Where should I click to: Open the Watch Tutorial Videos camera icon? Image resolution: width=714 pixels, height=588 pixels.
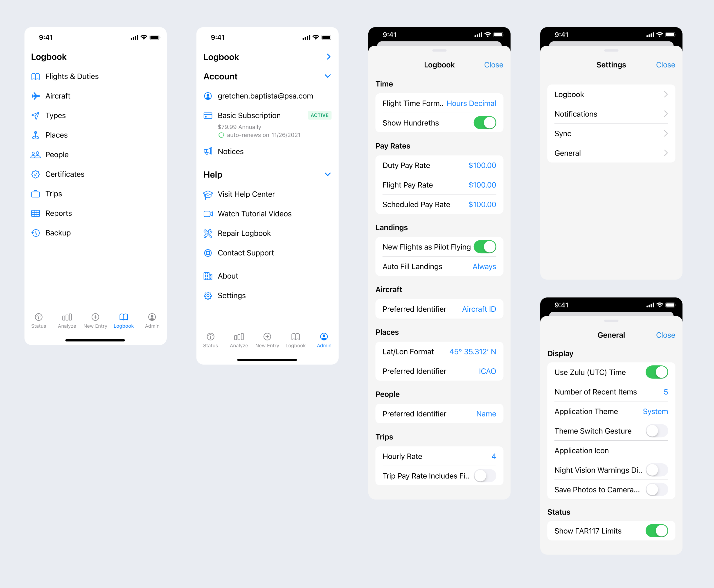pos(208,214)
